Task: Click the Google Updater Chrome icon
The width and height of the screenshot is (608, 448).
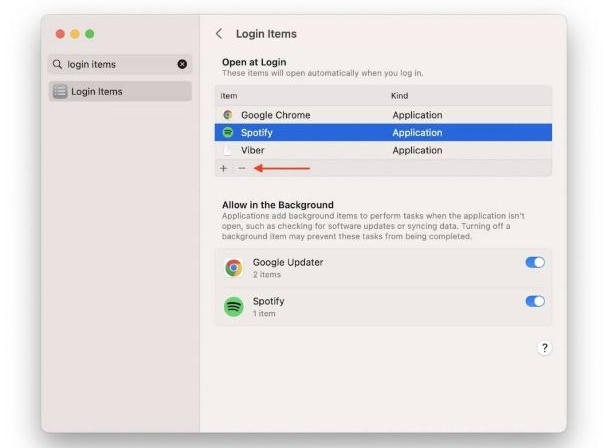Action: pos(234,267)
